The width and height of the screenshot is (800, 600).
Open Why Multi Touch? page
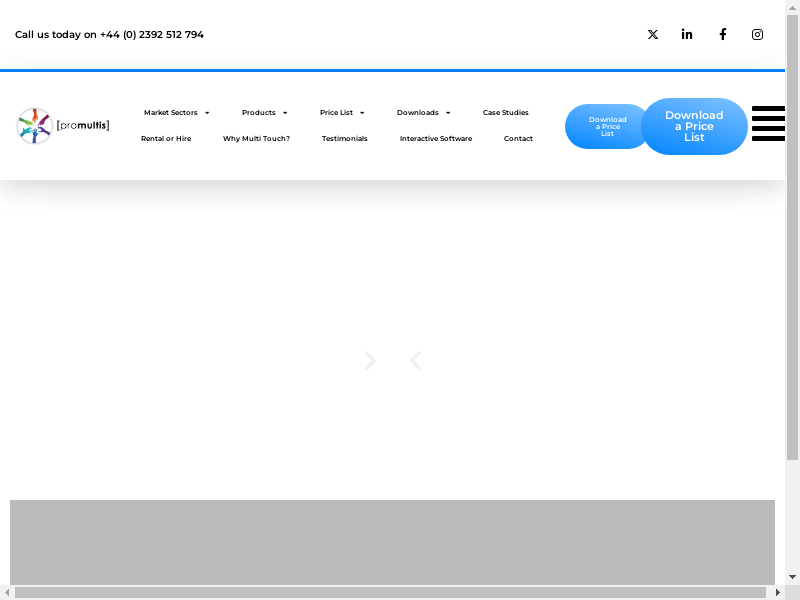256,139
